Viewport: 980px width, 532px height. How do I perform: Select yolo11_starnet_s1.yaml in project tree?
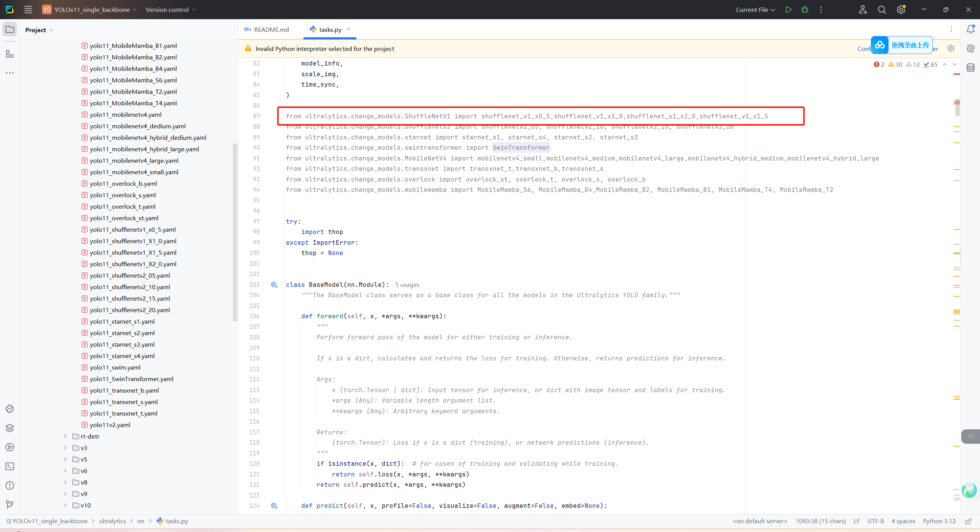point(122,321)
